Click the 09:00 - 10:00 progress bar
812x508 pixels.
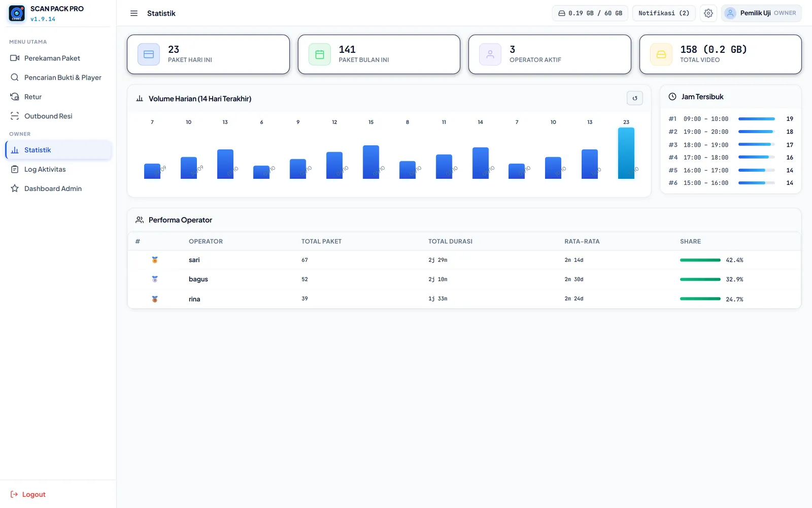(x=756, y=119)
